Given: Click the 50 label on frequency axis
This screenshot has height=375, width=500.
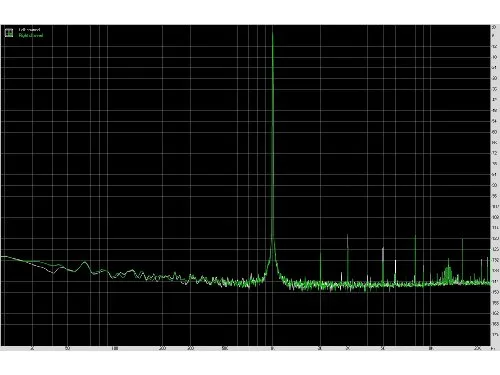Looking at the screenshot, I should coord(68,349).
